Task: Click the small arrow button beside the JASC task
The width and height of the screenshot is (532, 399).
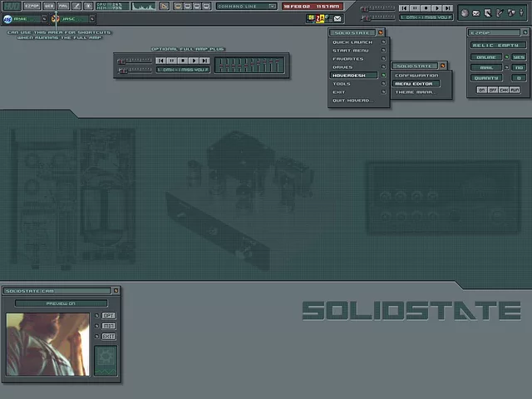Action: tap(92, 19)
